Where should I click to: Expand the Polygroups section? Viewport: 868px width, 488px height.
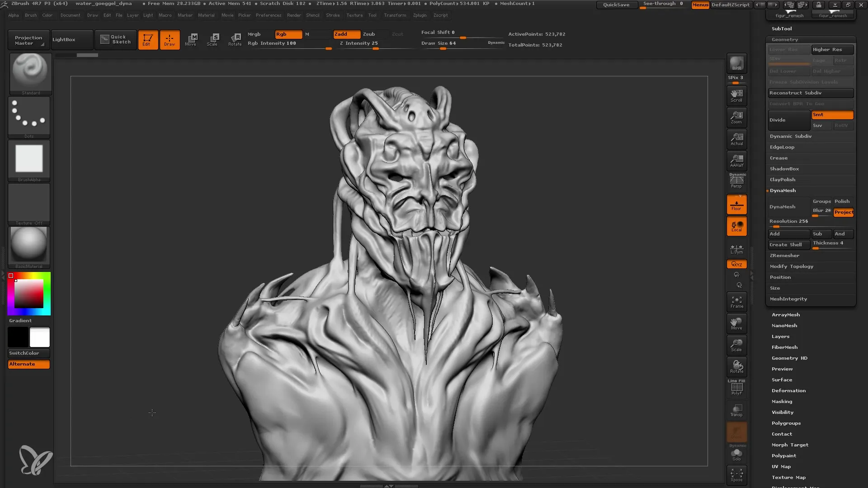click(786, 423)
